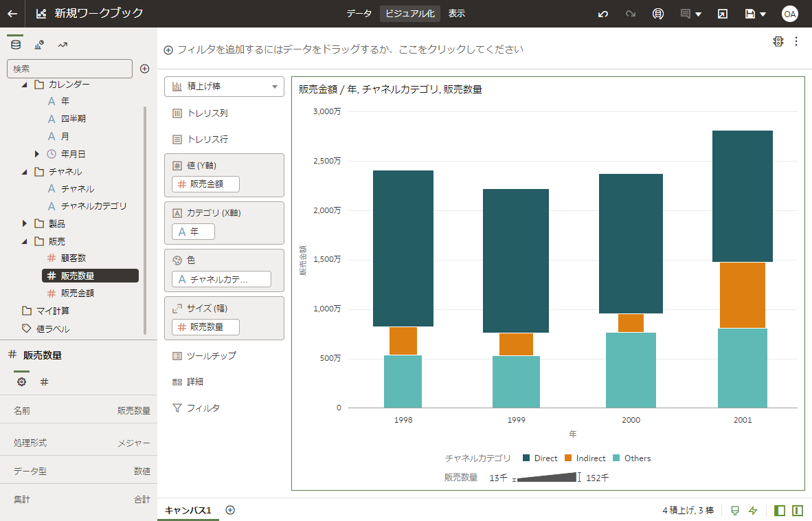Click the 2001 Indirect orange bar segment
812x521 pixels.
742,295
